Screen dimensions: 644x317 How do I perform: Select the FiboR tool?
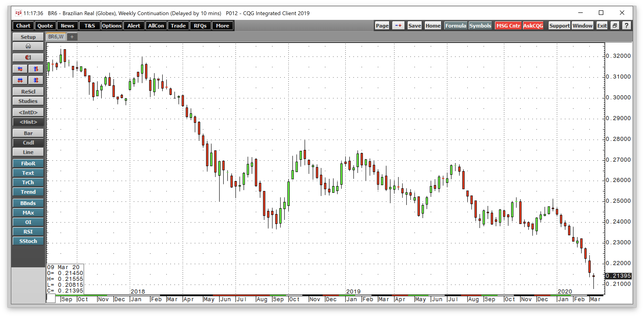[28, 163]
